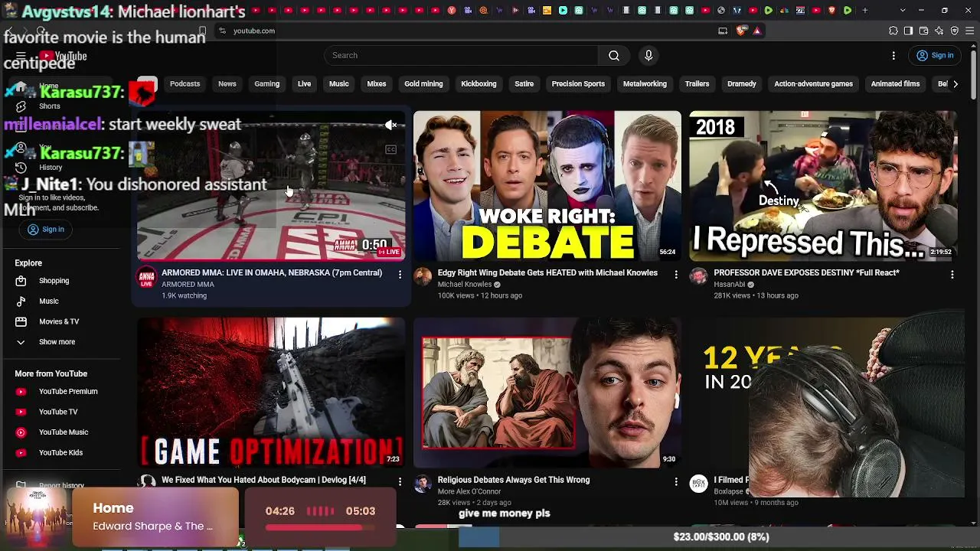
Task: Open a new browser tab
Action: pos(865,10)
